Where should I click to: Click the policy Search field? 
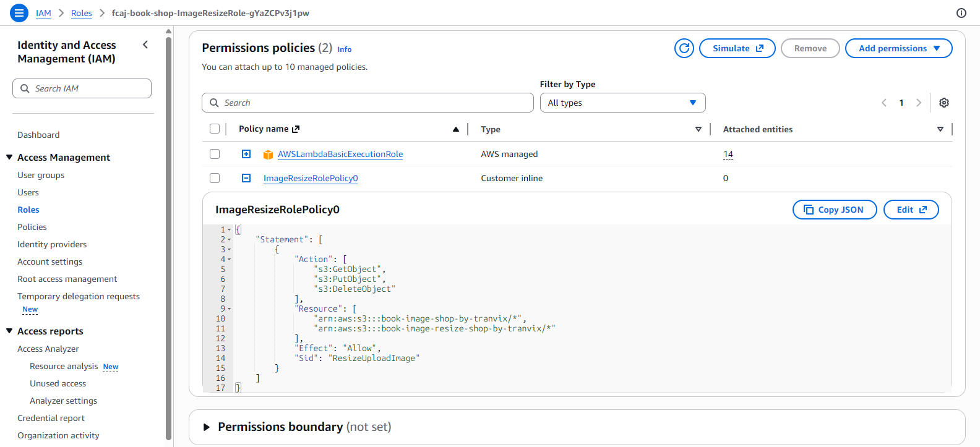[367, 103]
